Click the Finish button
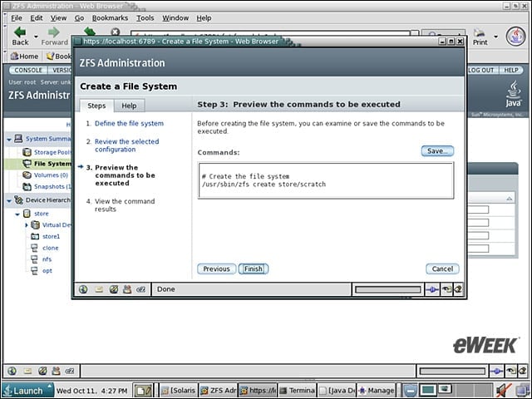This screenshot has height=399, width=532. click(254, 268)
